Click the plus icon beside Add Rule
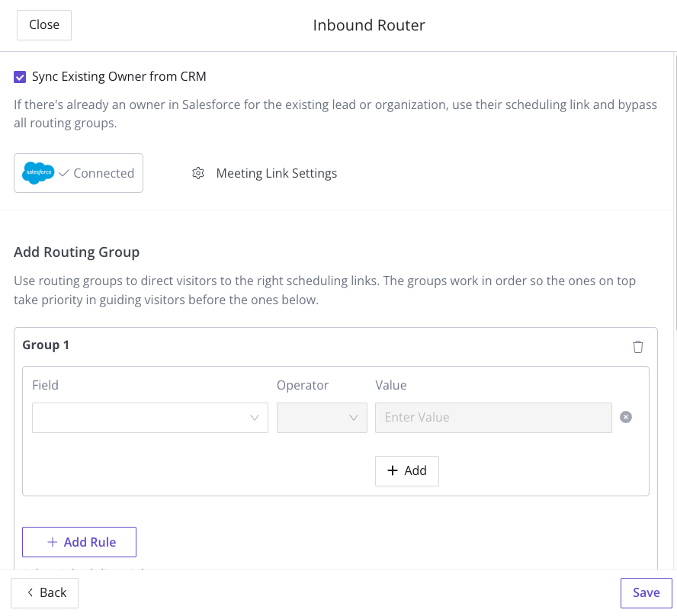The height and width of the screenshot is (616, 677). coord(53,542)
